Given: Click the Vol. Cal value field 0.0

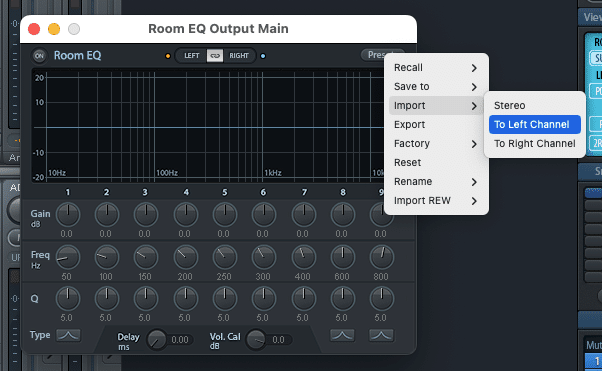Looking at the screenshot, I should [x=279, y=340].
